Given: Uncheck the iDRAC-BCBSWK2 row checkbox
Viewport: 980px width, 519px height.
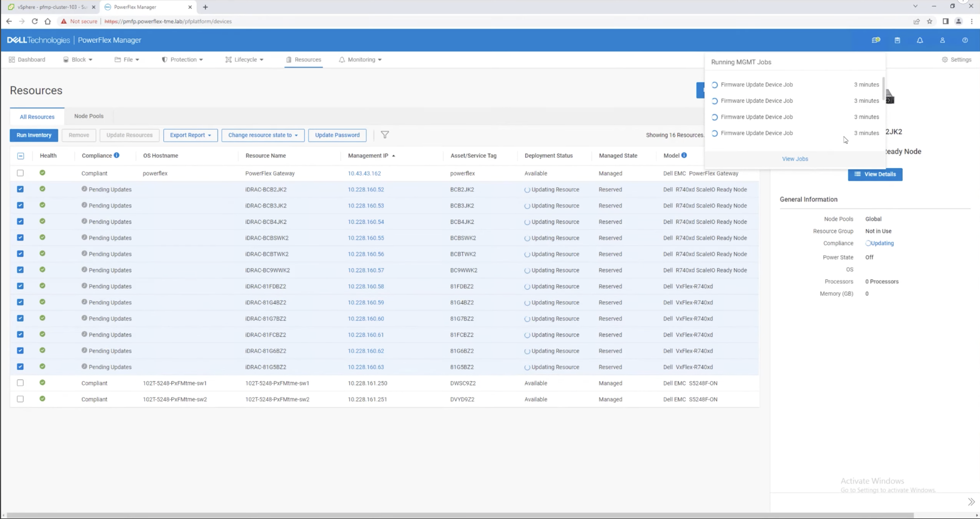Looking at the screenshot, I should [21, 237].
